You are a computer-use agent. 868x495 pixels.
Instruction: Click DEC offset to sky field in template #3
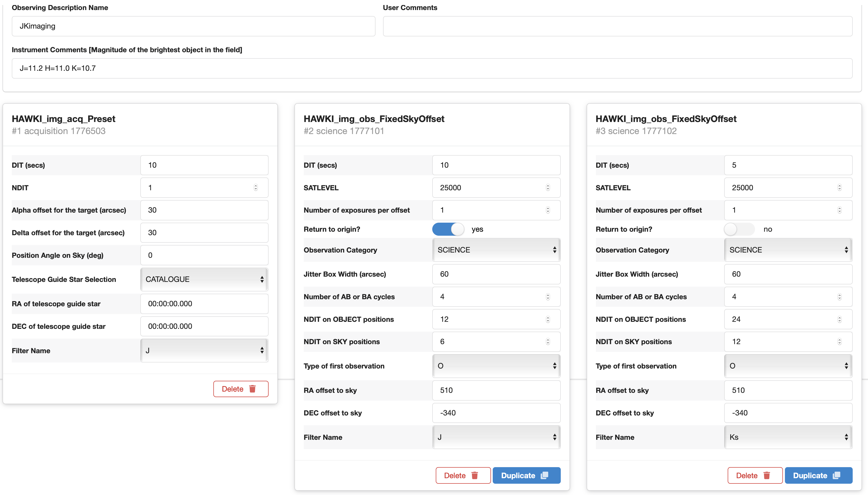(788, 413)
